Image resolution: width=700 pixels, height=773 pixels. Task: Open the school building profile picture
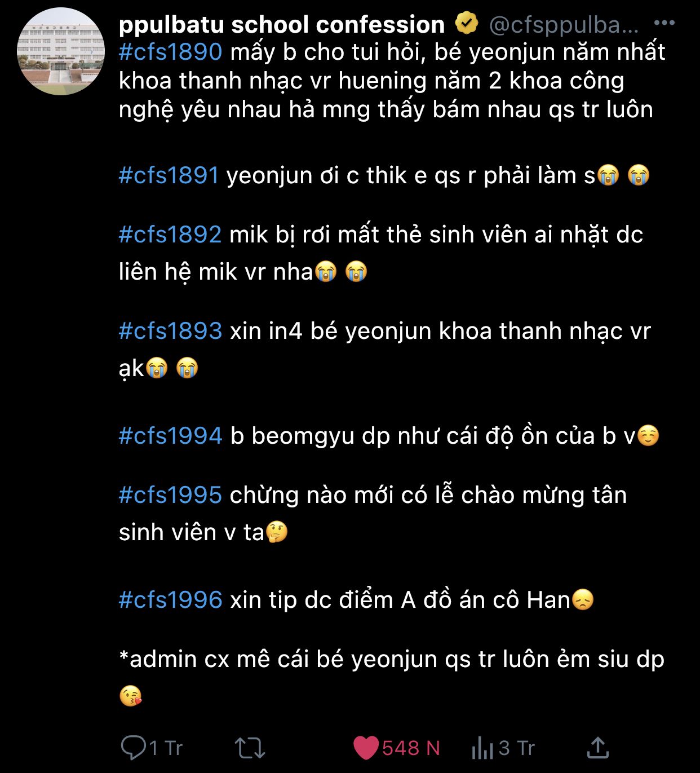coord(61,51)
